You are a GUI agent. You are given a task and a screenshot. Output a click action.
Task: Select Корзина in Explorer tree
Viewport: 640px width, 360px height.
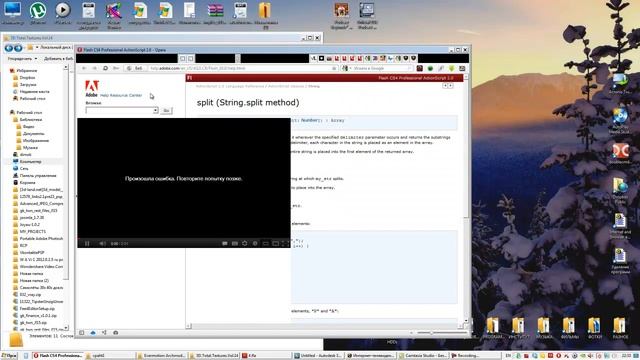(x=27, y=182)
